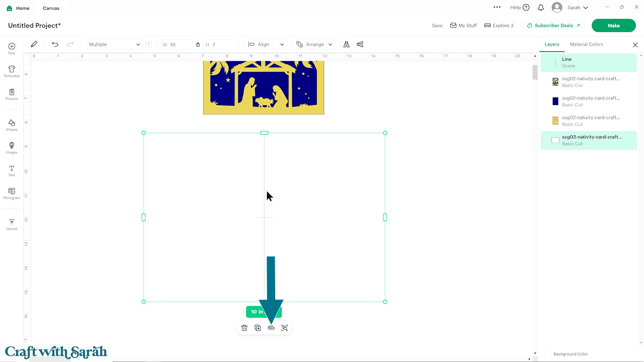Open My Stuff
The width and height of the screenshot is (644, 362).
tap(463, 26)
